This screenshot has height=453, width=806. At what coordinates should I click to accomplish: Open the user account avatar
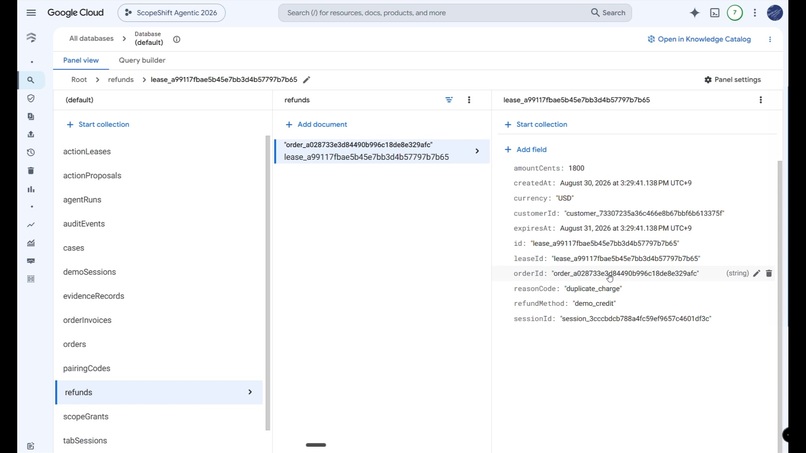tap(775, 13)
